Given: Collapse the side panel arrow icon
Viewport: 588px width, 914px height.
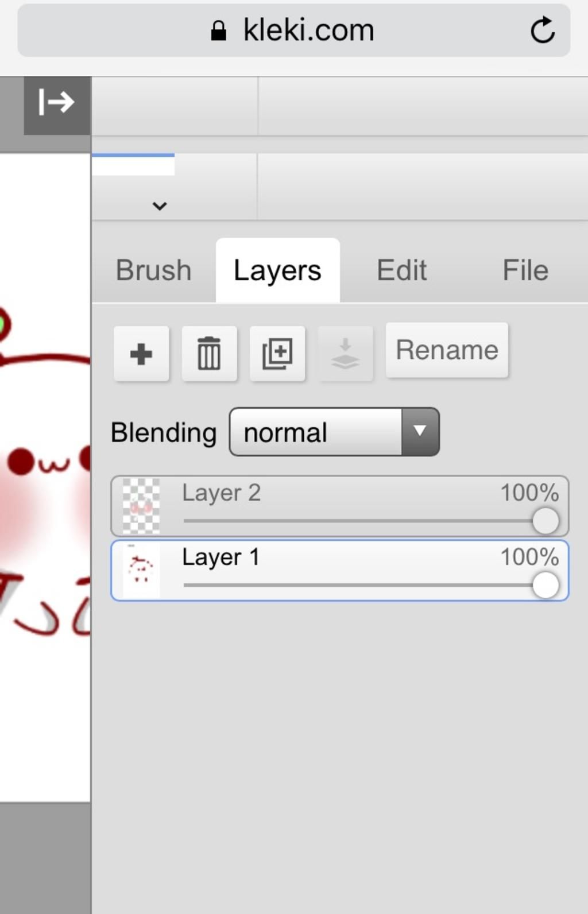Looking at the screenshot, I should point(56,103).
